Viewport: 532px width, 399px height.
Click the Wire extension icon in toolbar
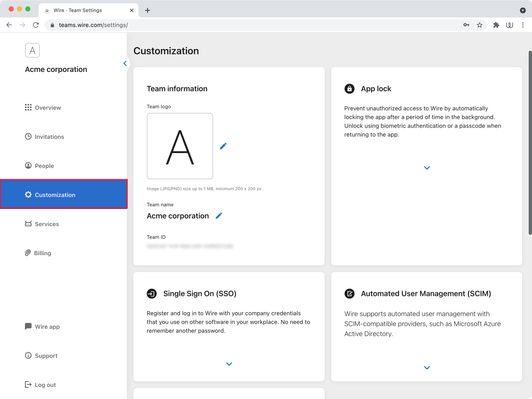pos(510,25)
